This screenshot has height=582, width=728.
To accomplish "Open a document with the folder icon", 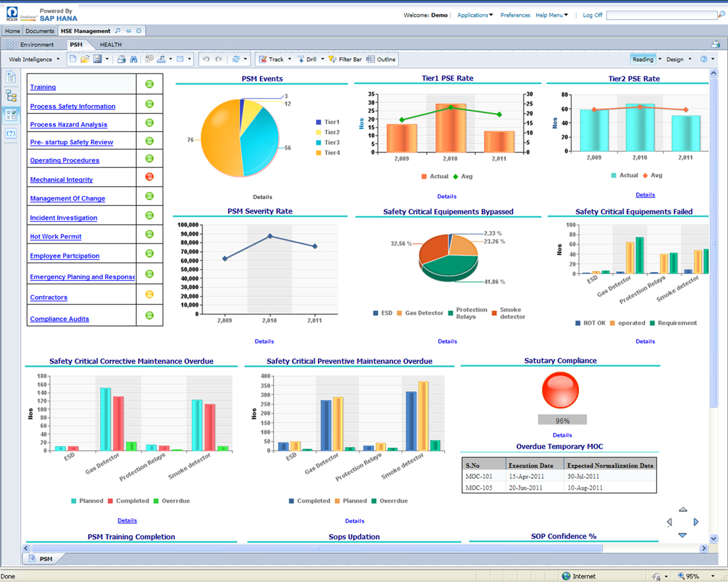I will 85,59.
